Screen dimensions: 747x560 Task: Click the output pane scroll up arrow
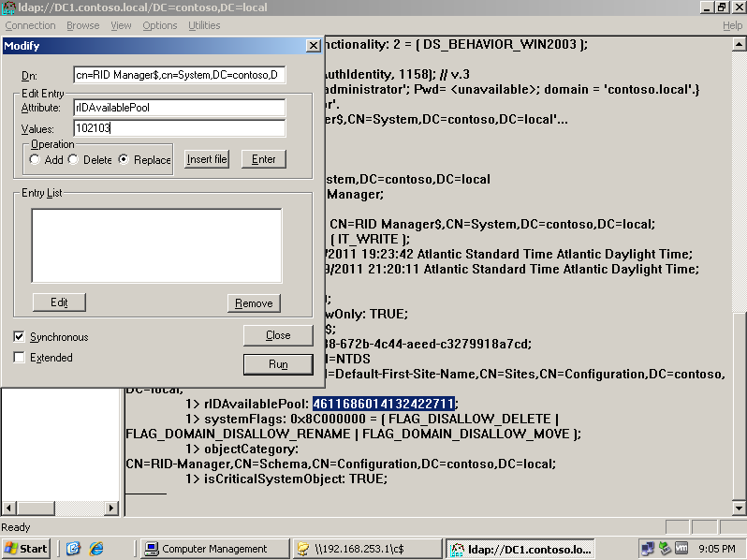click(x=739, y=44)
